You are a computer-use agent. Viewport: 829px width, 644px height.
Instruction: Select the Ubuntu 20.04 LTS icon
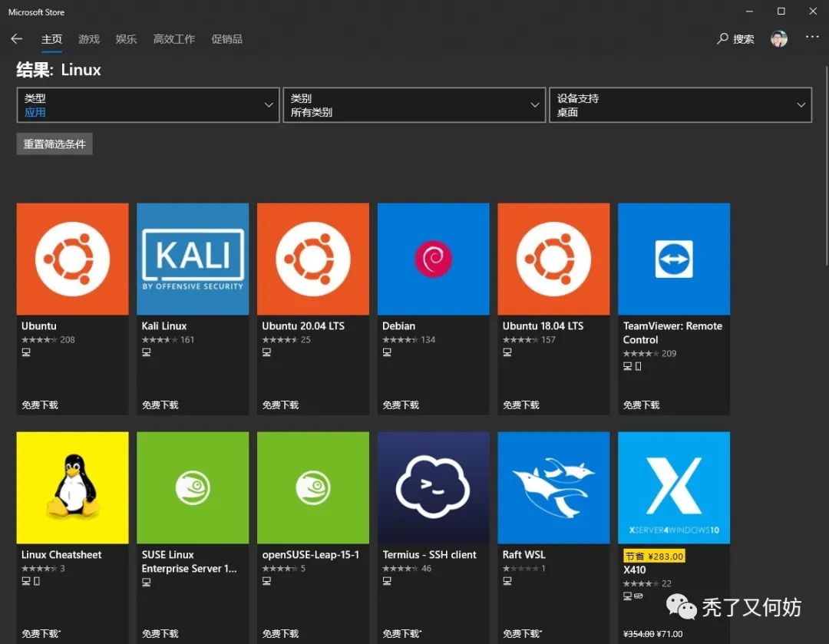313,259
